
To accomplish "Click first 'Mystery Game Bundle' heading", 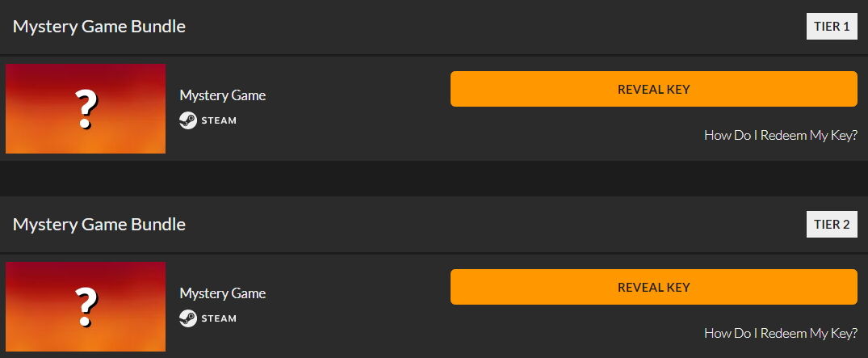I will pyautogui.click(x=99, y=26).
